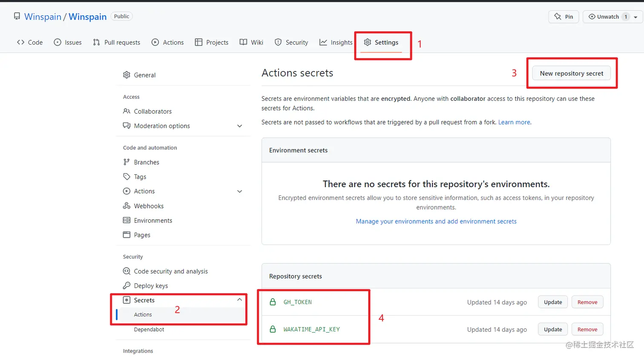
Task: Click the Actions play icon in navigation
Action: (155, 42)
